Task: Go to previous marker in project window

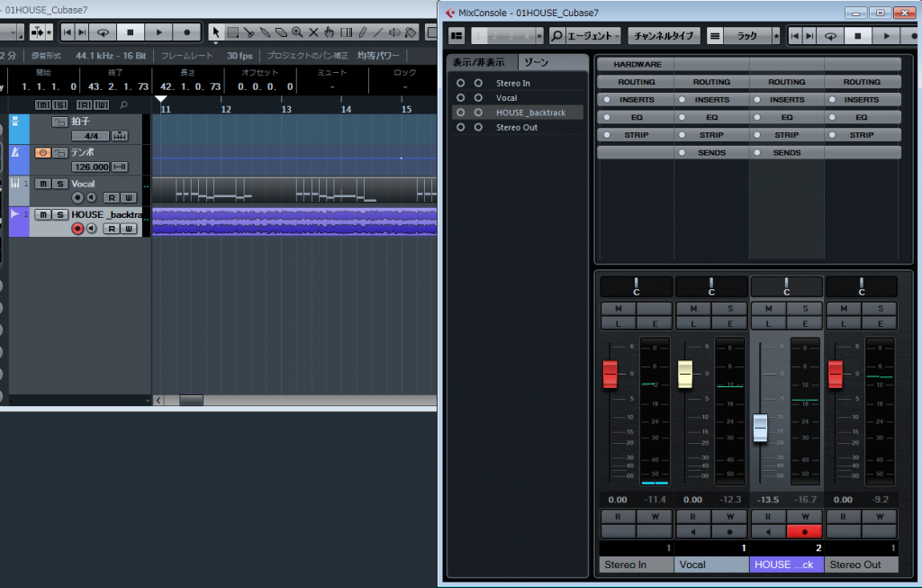Action: (67, 32)
